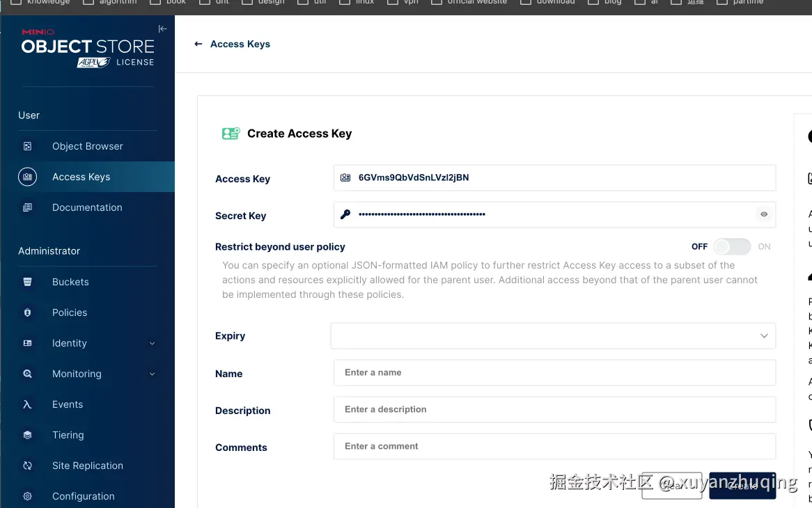Open Buckets menu item
This screenshot has width=812, height=508.
[88, 282]
